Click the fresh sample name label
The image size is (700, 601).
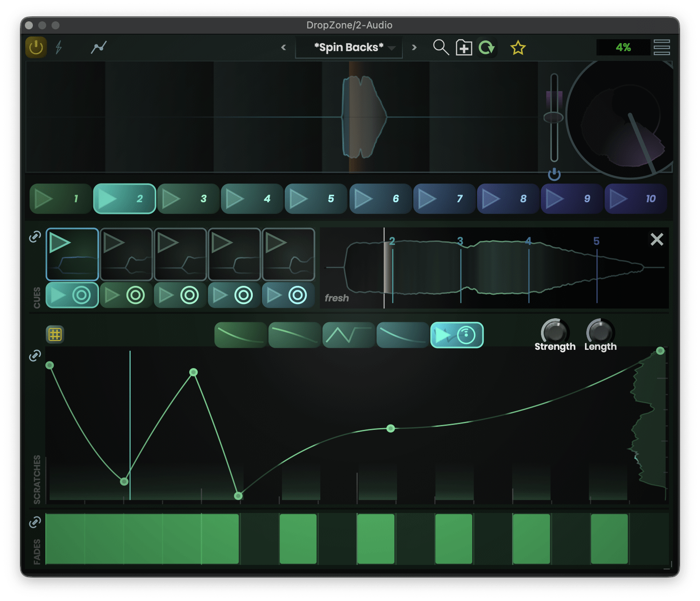[337, 298]
